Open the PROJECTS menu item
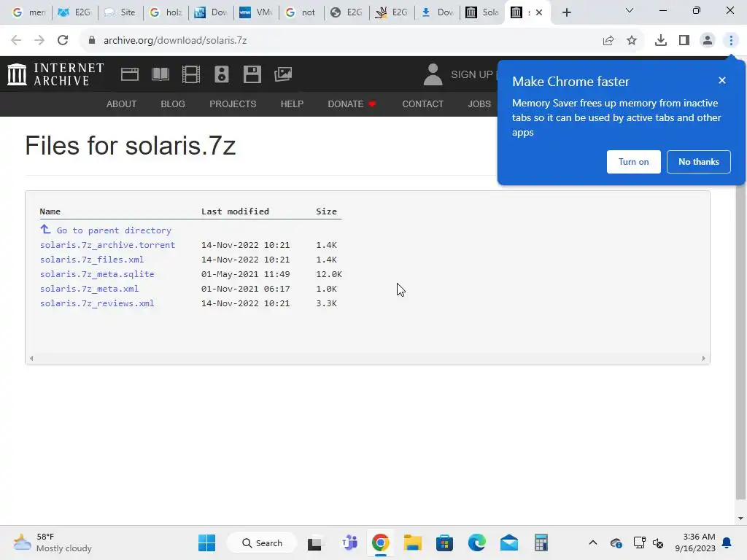Screen dimensions: 747x560 (233, 104)
